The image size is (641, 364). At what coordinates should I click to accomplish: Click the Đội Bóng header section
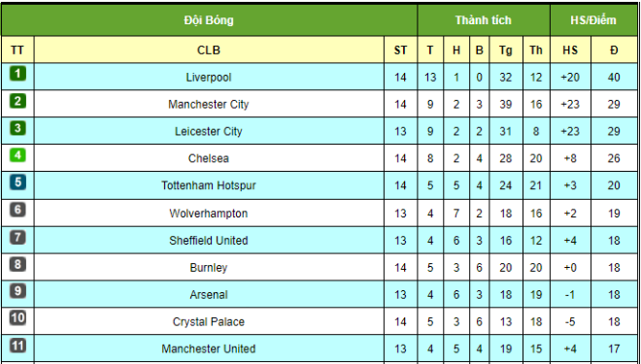(x=209, y=20)
